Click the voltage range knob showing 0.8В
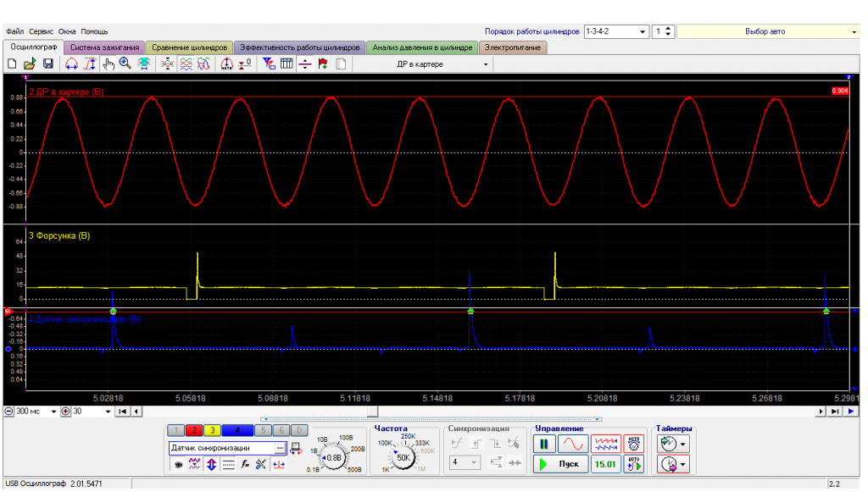868x492 pixels. [x=334, y=458]
